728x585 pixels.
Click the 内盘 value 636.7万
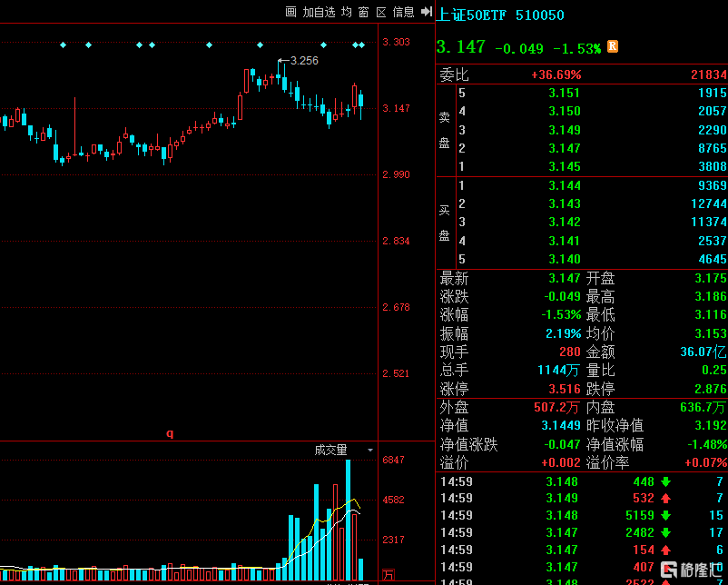click(703, 408)
